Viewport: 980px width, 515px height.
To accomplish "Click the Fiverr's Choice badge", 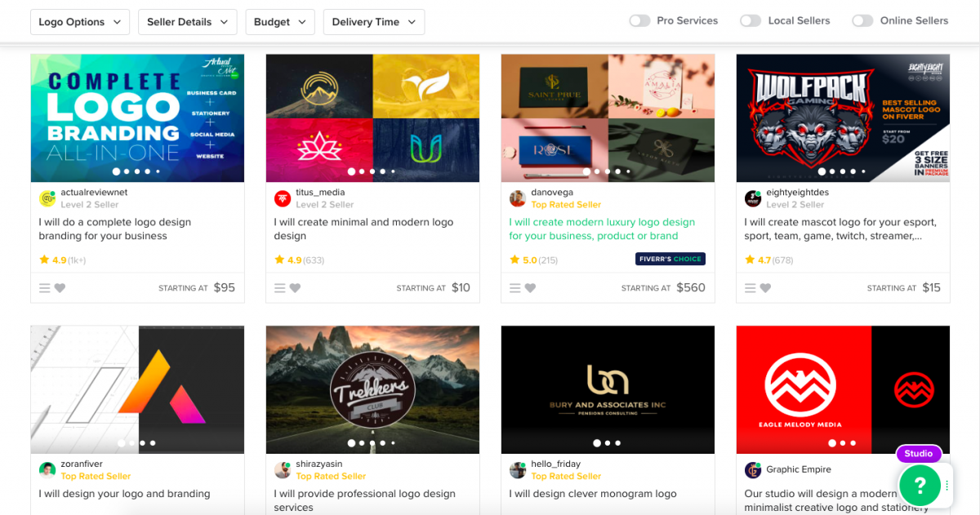I will point(670,260).
